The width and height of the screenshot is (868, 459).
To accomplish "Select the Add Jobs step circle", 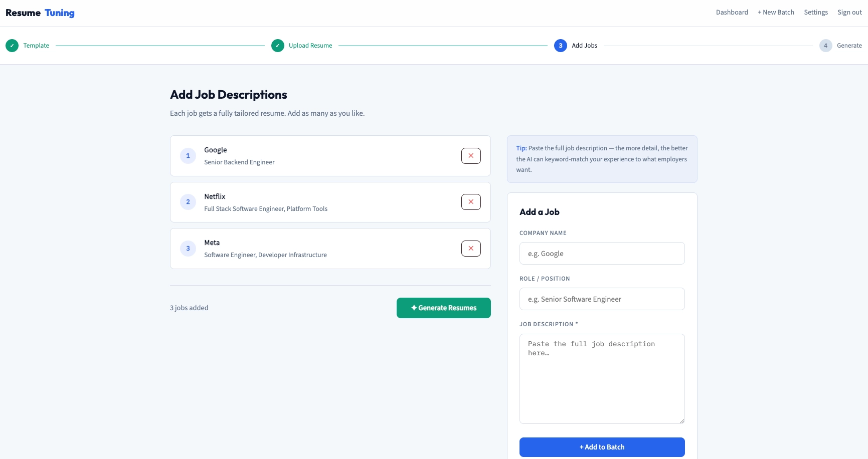I will 560,46.
